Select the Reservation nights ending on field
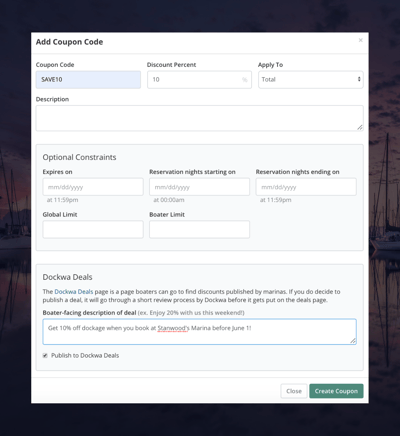This screenshot has height=436, width=400. pos(306,187)
